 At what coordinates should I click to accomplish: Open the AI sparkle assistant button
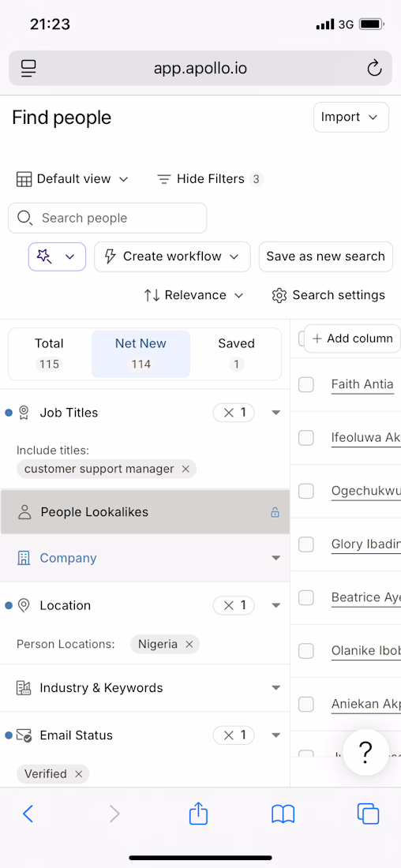click(57, 257)
